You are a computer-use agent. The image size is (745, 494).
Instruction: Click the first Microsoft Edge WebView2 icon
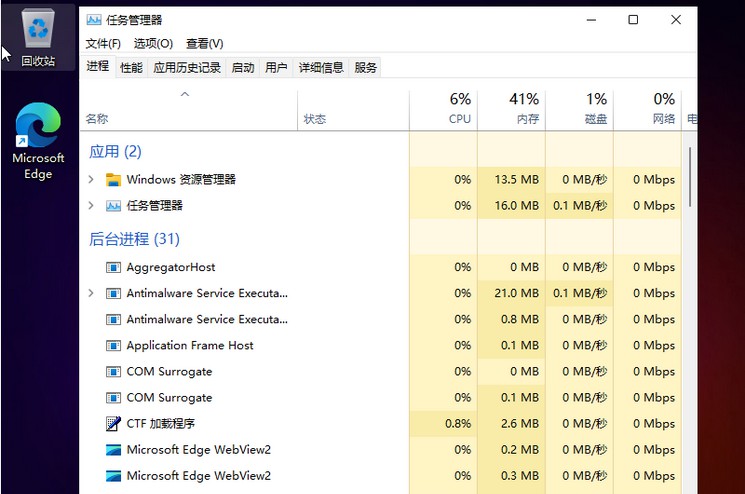point(113,450)
